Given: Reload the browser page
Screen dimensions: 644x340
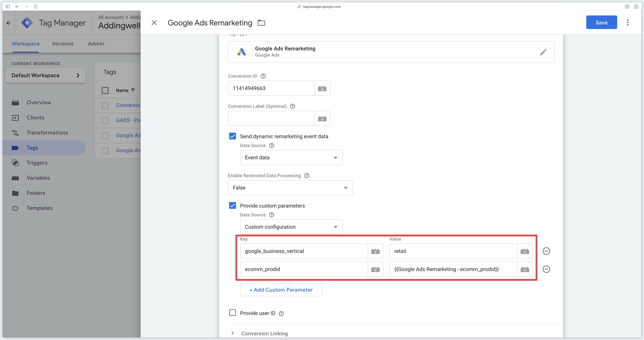Looking at the screenshot, I should [x=35, y=7].
